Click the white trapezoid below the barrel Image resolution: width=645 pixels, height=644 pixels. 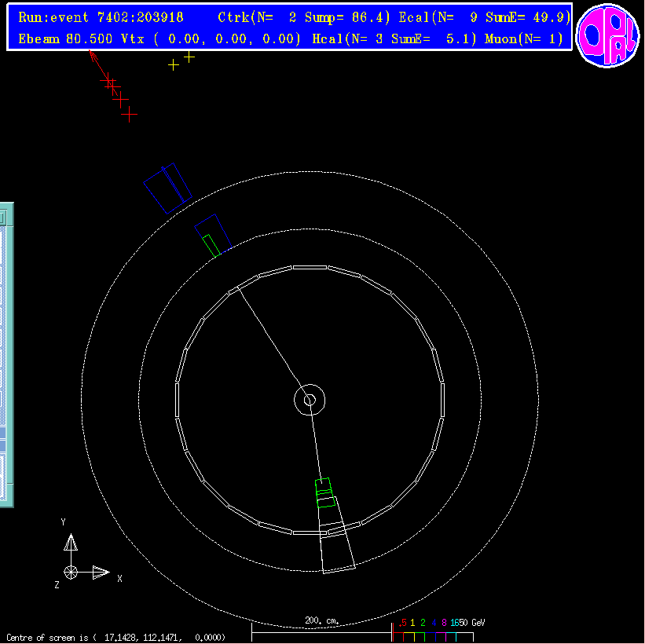[x=337, y=547]
